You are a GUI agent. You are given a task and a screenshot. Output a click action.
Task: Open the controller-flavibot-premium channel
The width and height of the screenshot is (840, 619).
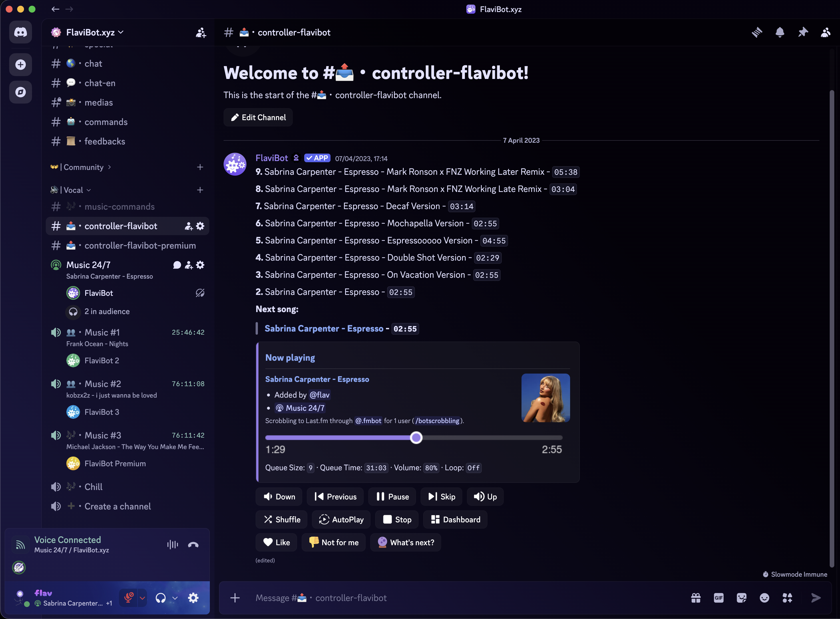127,245
